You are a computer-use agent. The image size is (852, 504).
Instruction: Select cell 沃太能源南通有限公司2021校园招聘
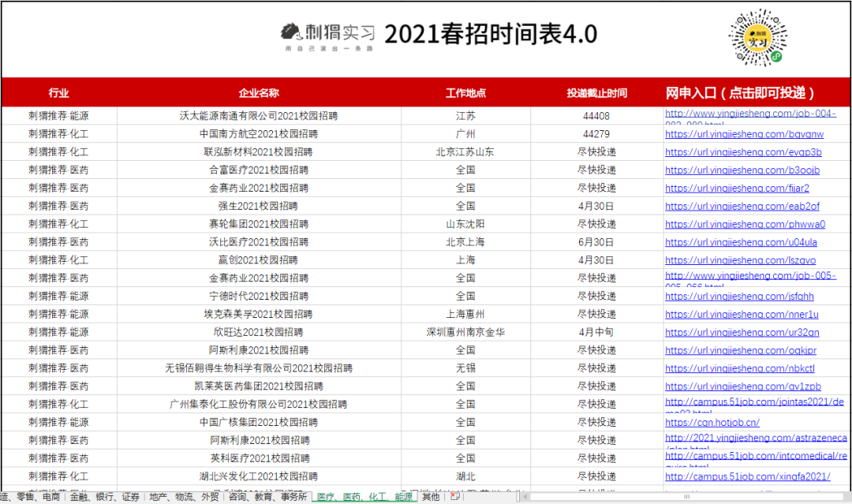259,116
